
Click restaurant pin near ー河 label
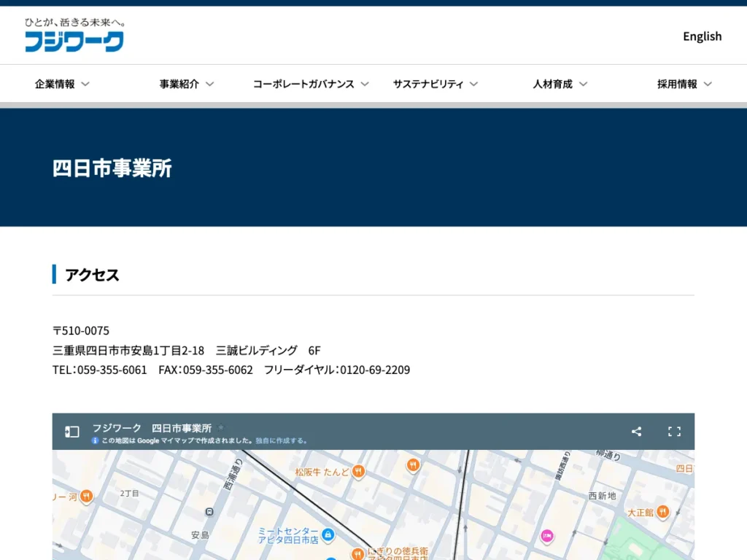(x=86, y=496)
